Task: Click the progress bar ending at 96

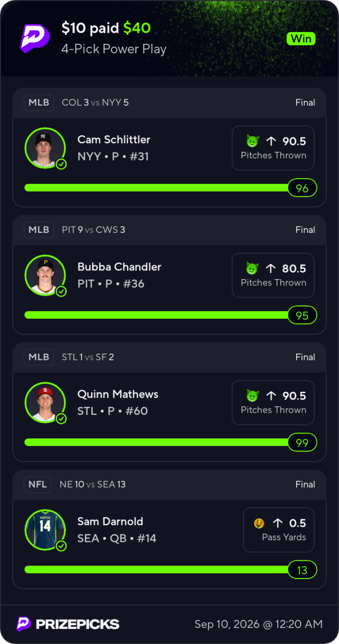Action: [171, 188]
